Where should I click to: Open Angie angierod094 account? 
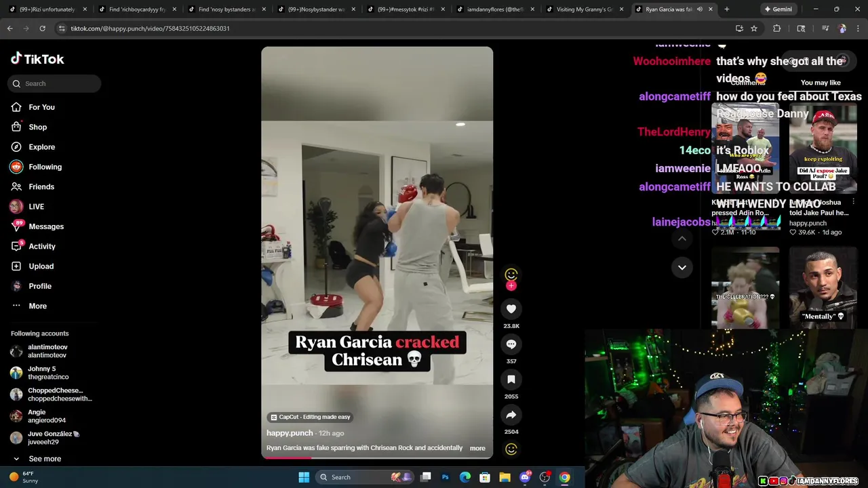(46, 416)
